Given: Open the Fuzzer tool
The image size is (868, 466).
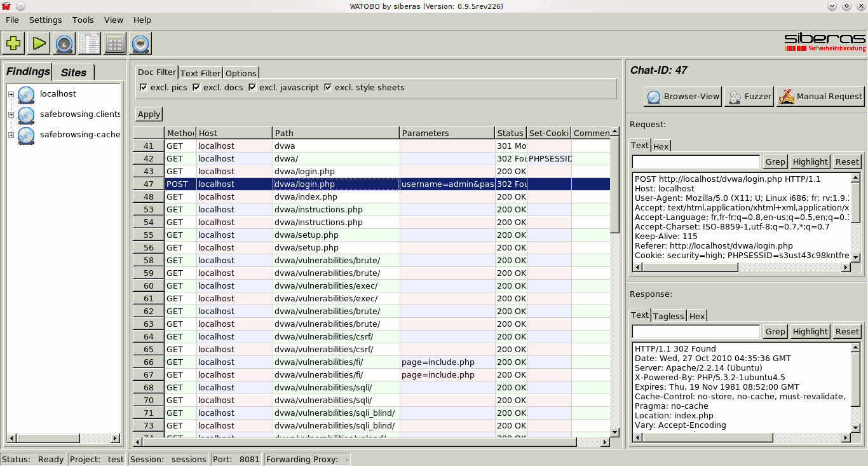Looking at the screenshot, I should pos(749,97).
